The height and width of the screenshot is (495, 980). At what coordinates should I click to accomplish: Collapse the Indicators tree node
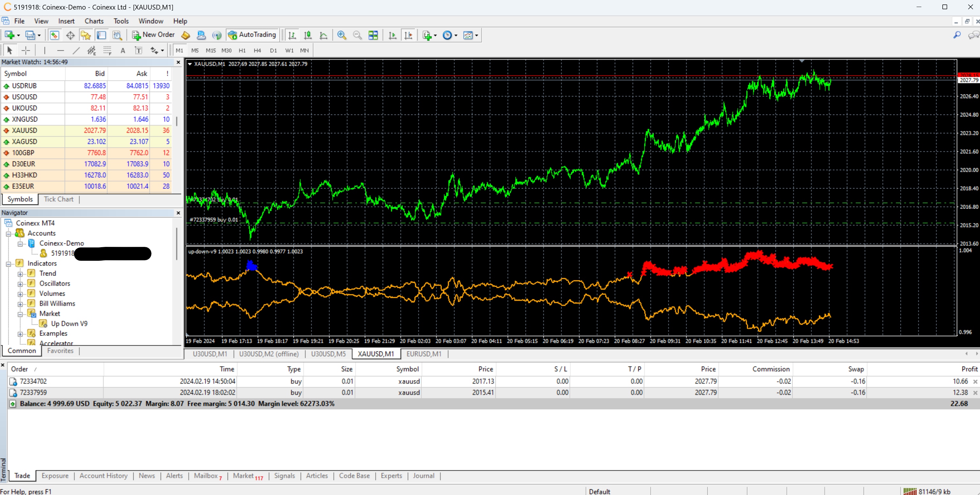(8, 263)
